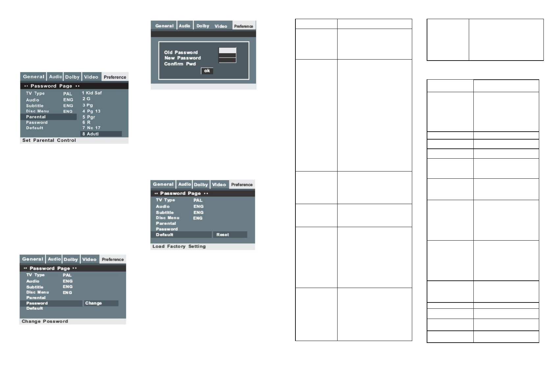Click highlighted Default row in Factory Setting menu
This screenshot has width=554, height=392.
(181, 235)
